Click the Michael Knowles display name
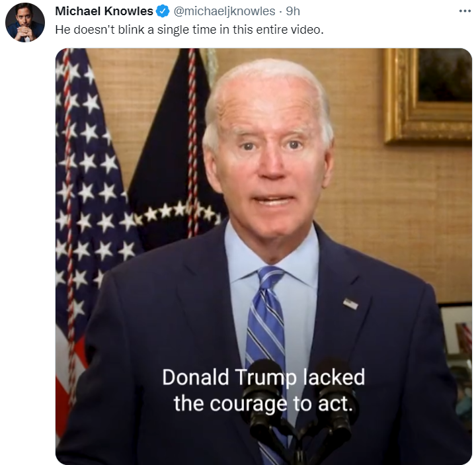The image size is (476, 465). click(x=104, y=11)
